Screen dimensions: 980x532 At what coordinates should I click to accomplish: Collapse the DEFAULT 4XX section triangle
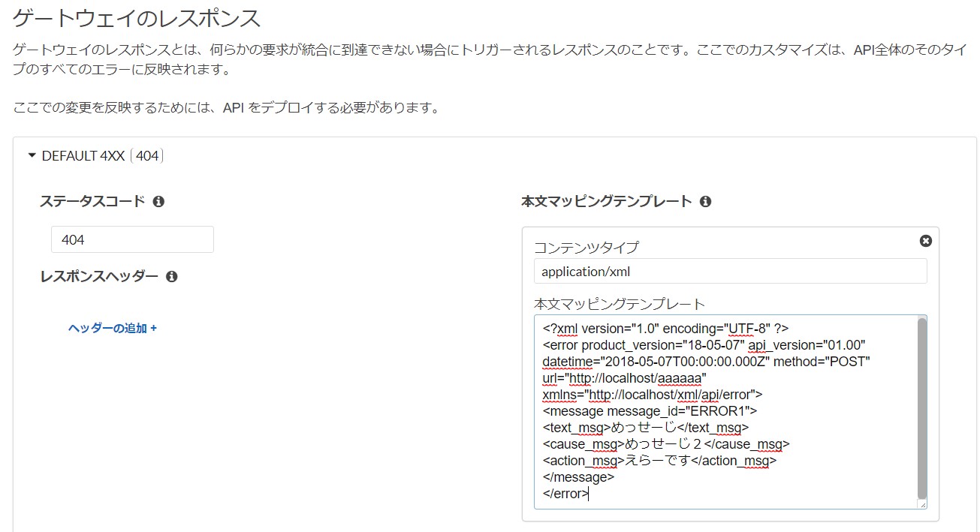32,156
